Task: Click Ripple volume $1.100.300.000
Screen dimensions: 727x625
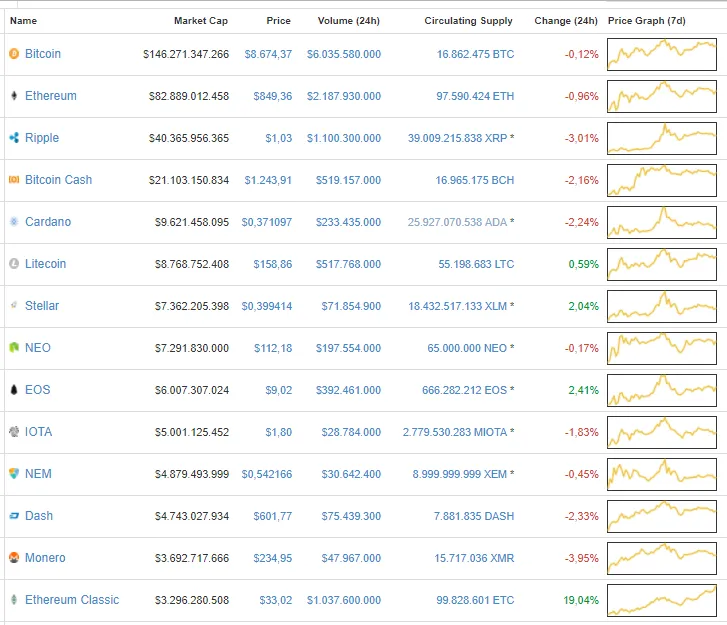Action: click(344, 138)
